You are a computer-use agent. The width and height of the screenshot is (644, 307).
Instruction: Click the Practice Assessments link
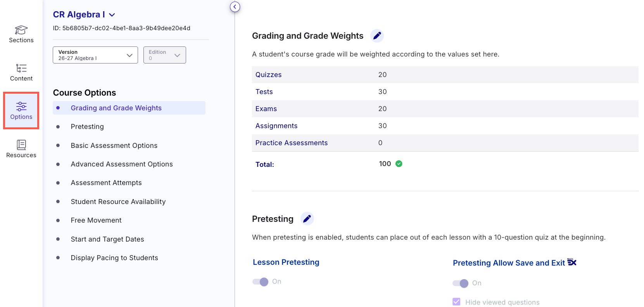(x=292, y=143)
